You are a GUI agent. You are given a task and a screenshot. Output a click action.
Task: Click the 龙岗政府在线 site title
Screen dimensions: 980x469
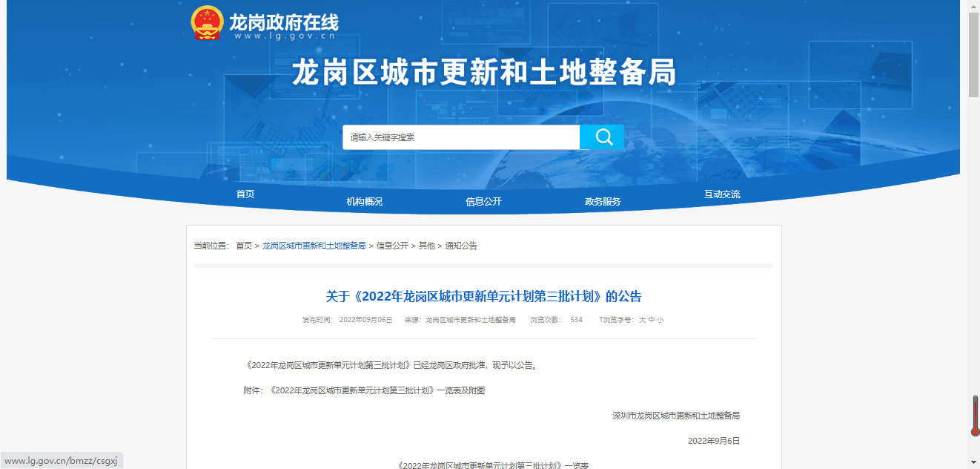283,22
